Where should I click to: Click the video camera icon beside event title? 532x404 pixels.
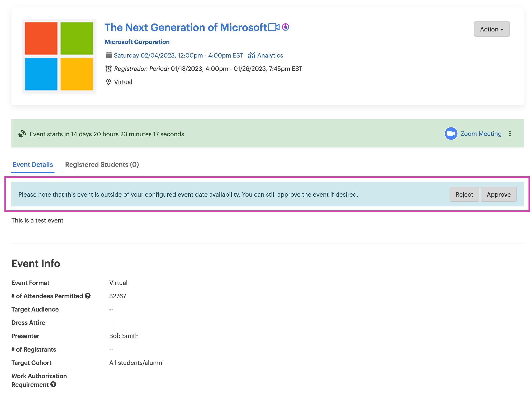coord(273,27)
